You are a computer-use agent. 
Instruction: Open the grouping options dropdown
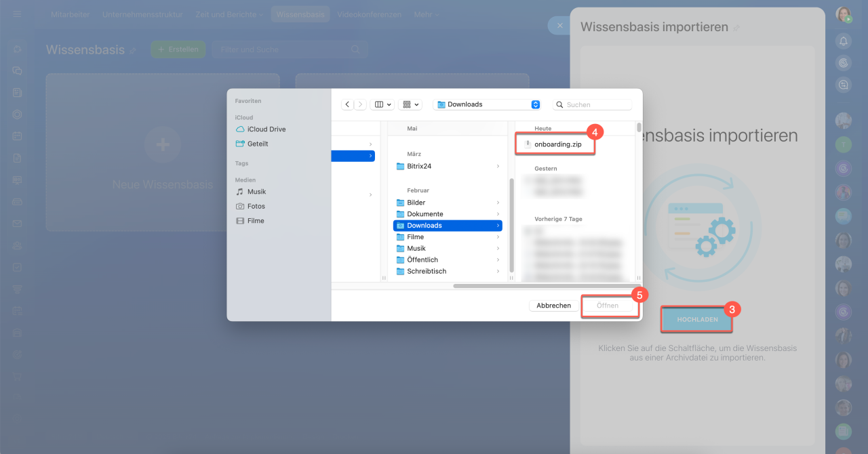tap(410, 104)
